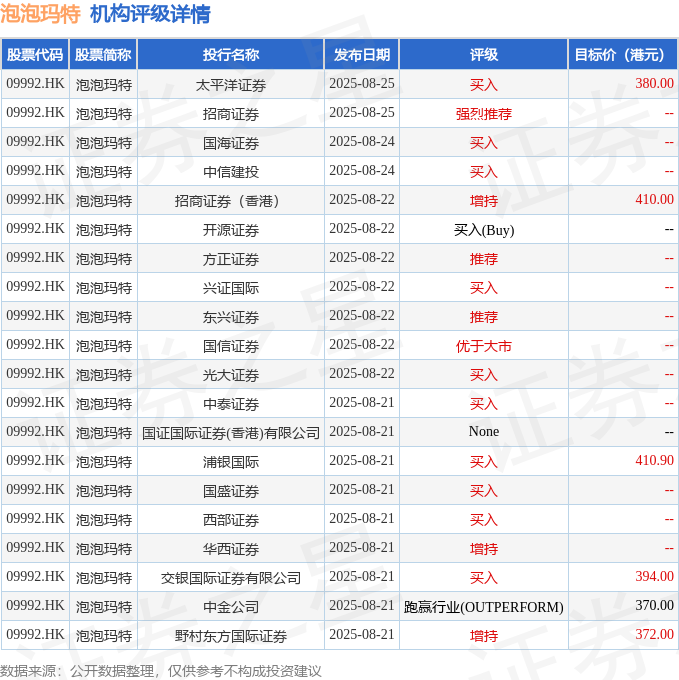Click the 跑赢行业(OUTPERFORM) rating cell
The width and height of the screenshot is (679, 680).
point(483,607)
